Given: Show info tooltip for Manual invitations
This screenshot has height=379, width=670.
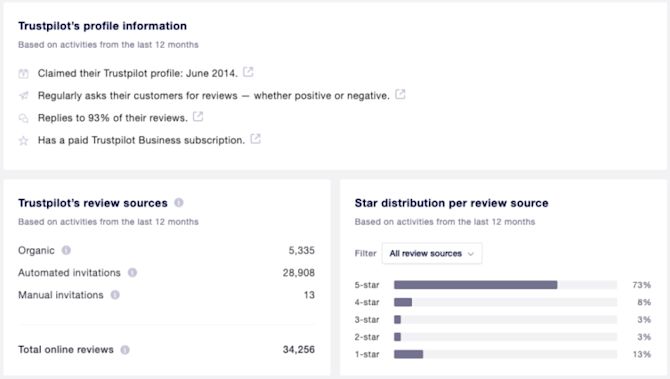Looking at the screenshot, I should click(x=115, y=295).
